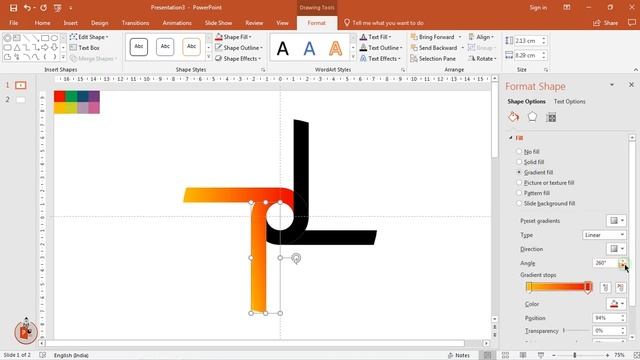
Task: Click the Redo icon in quick access
Action: pos(43,8)
